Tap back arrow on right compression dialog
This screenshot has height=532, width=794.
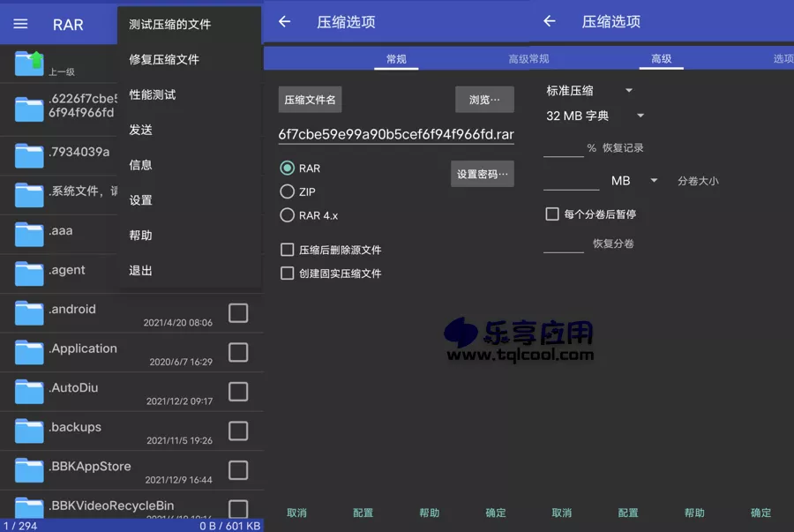click(x=549, y=21)
